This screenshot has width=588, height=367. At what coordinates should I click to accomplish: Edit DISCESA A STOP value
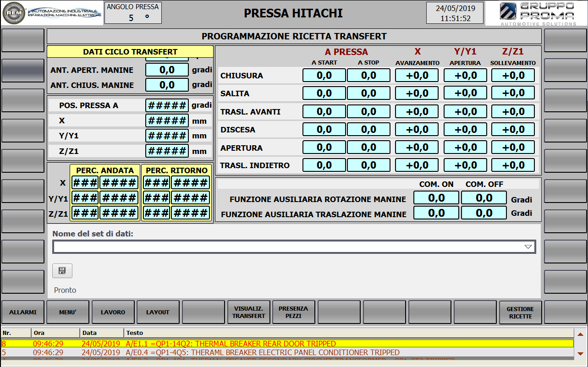(x=368, y=129)
